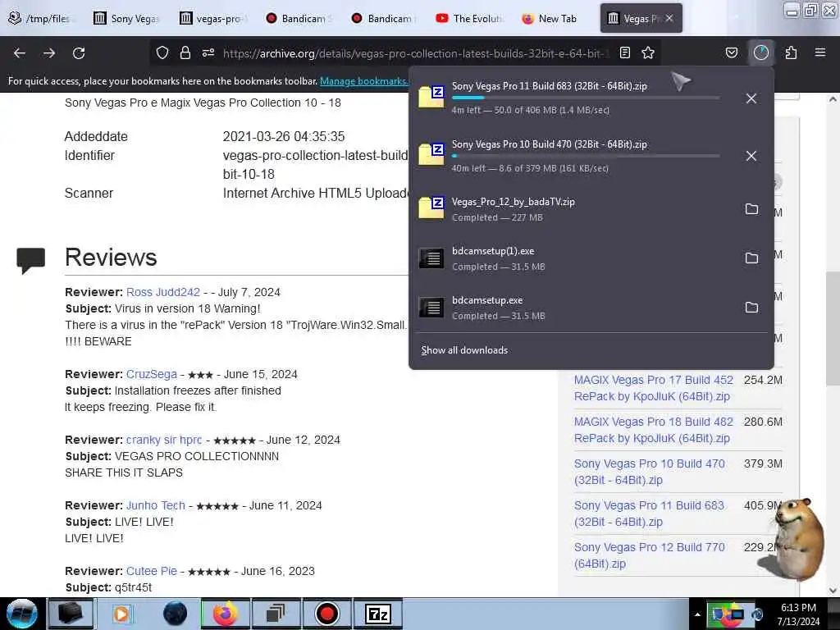This screenshot has width=840, height=630.
Task: Click the 229.2M size of Vegas Pro 12
Action: [x=761, y=547]
